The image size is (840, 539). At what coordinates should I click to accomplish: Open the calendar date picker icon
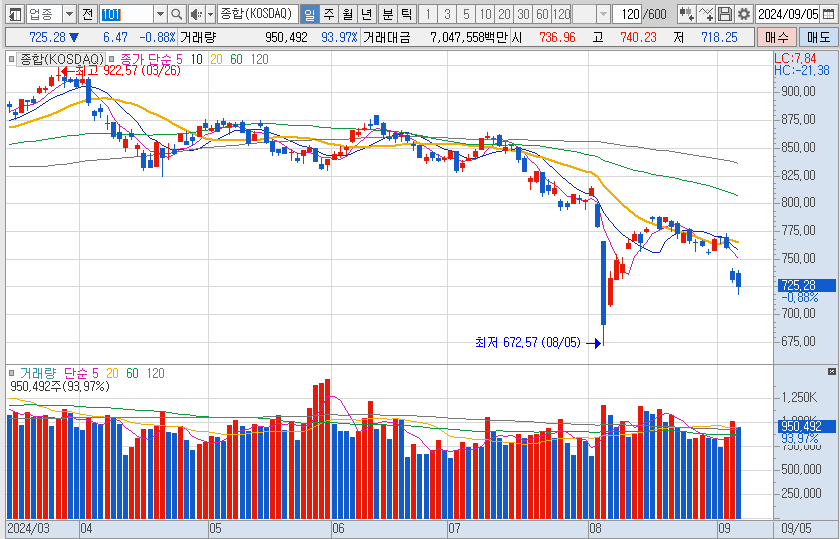(828, 14)
